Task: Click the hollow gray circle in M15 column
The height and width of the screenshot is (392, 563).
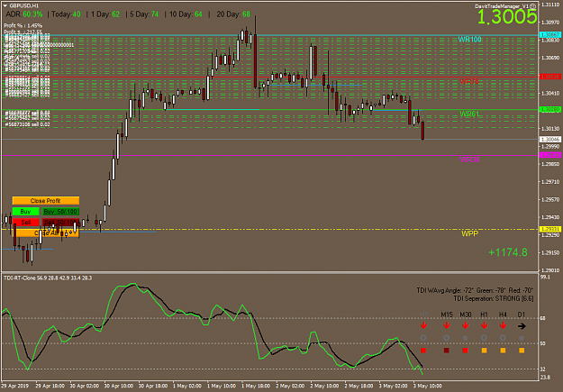Action: tap(446, 338)
